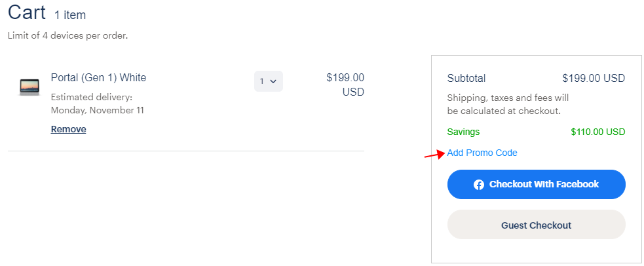Click the shipping, taxes and fees note

[508, 104]
